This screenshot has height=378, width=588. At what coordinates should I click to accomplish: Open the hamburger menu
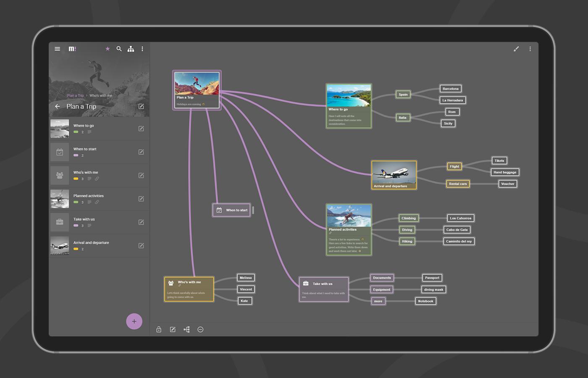tap(58, 49)
